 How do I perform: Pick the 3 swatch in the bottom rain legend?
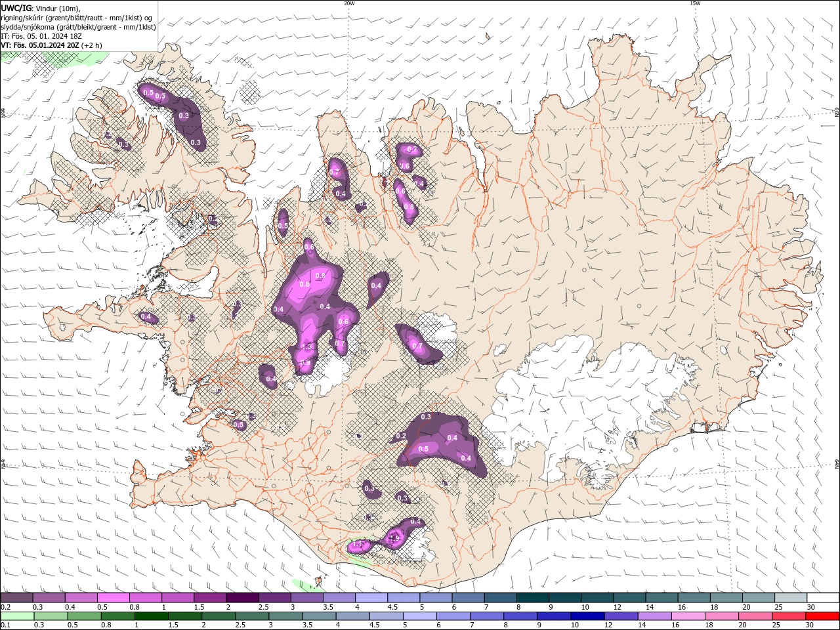click(x=285, y=616)
